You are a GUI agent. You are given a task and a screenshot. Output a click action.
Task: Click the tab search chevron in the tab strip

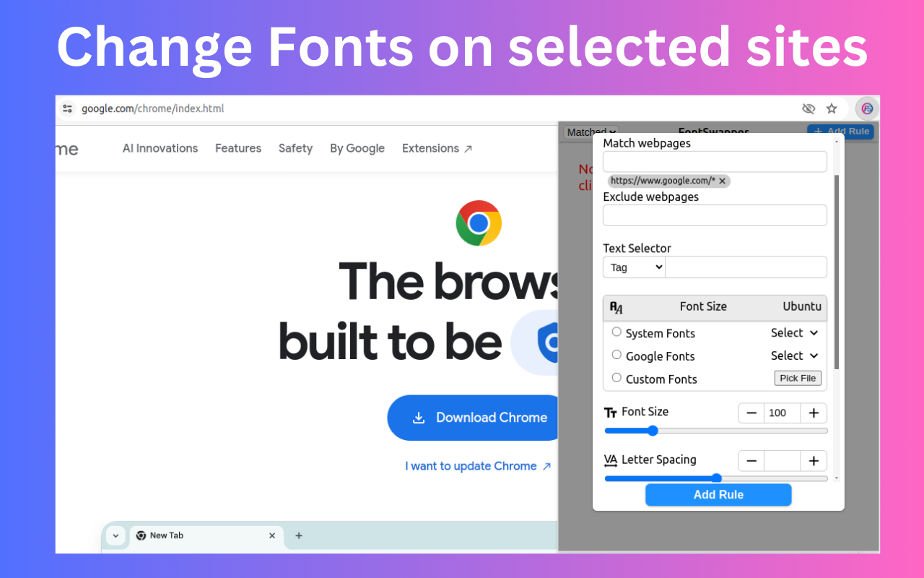coord(115,535)
